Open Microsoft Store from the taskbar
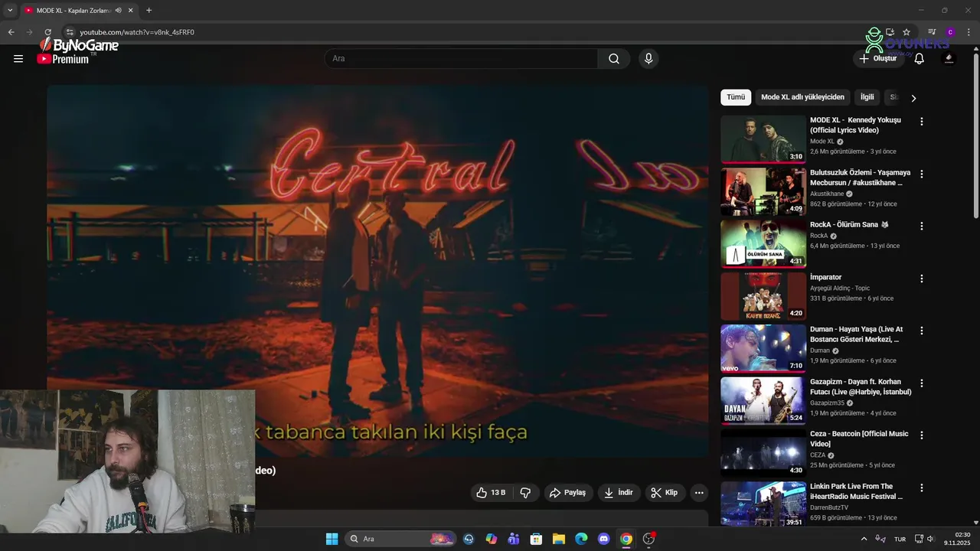 [536, 539]
